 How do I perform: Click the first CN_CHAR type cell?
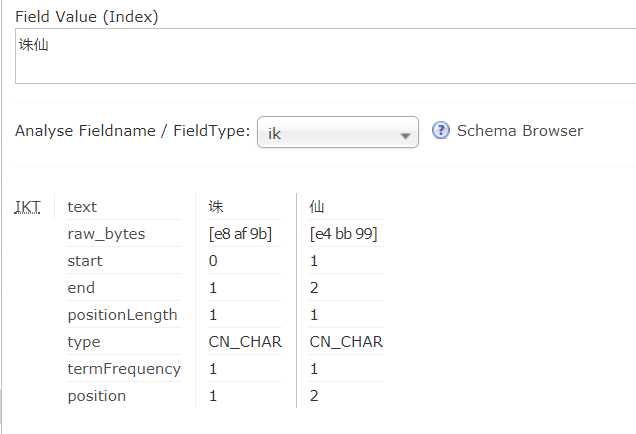coord(245,342)
